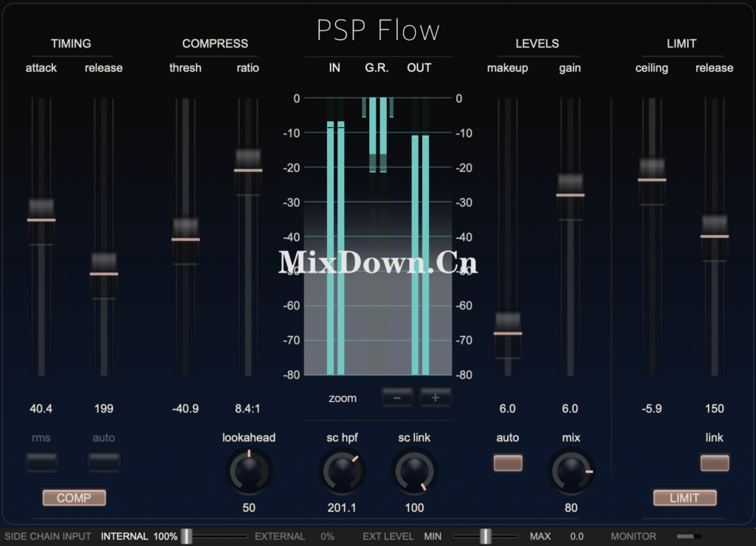Toggle the auto makeup button
This screenshot has width=756, height=546.
508,463
